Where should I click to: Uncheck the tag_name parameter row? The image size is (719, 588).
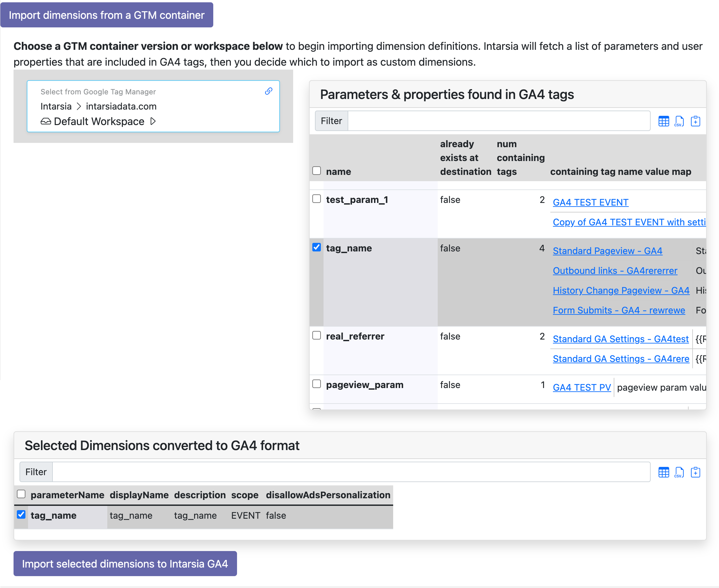coord(317,247)
